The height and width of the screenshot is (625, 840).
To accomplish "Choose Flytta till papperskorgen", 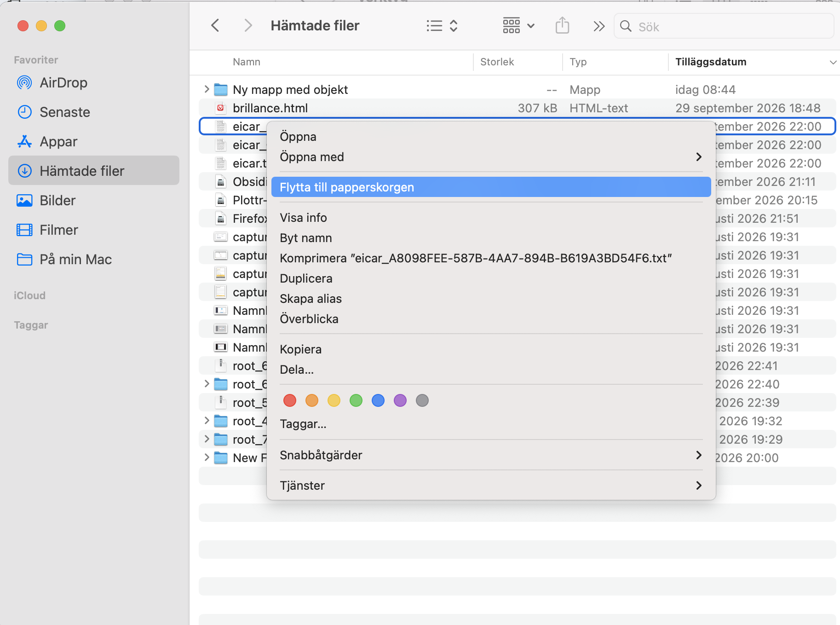I will point(491,187).
